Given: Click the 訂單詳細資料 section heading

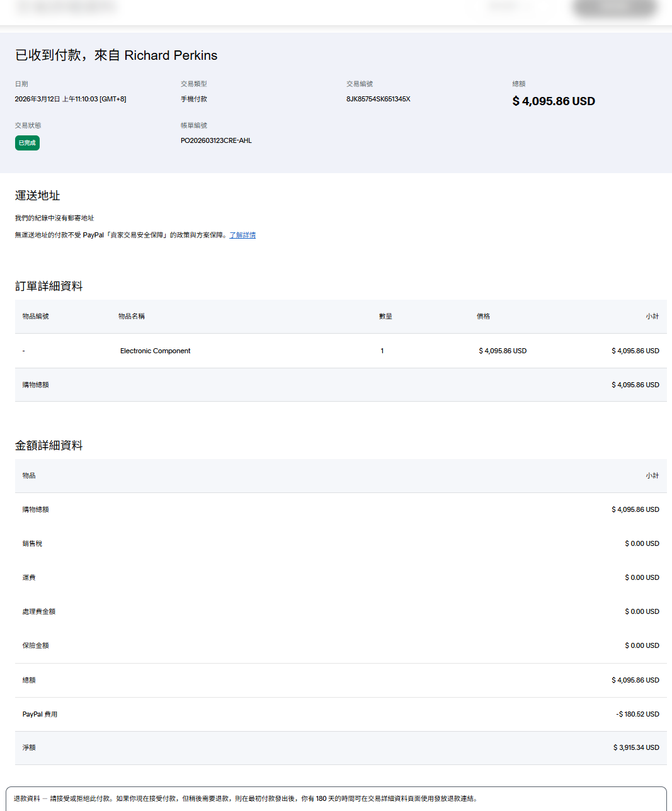Looking at the screenshot, I should pyautogui.click(x=48, y=286).
